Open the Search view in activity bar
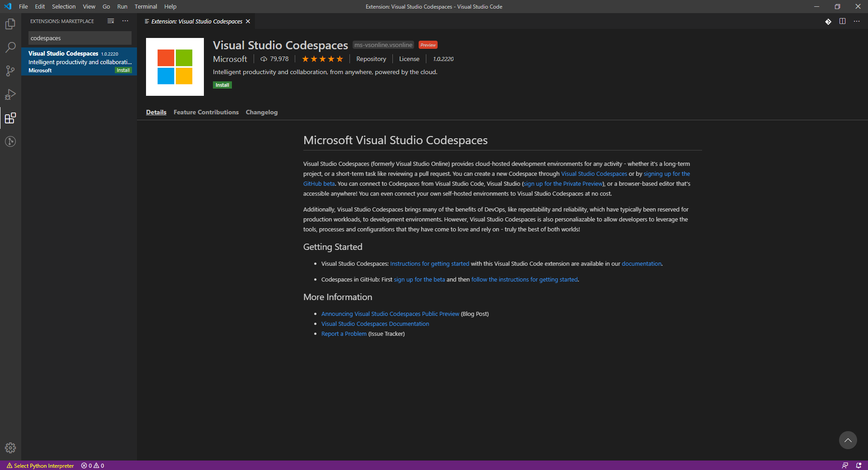 [10, 47]
